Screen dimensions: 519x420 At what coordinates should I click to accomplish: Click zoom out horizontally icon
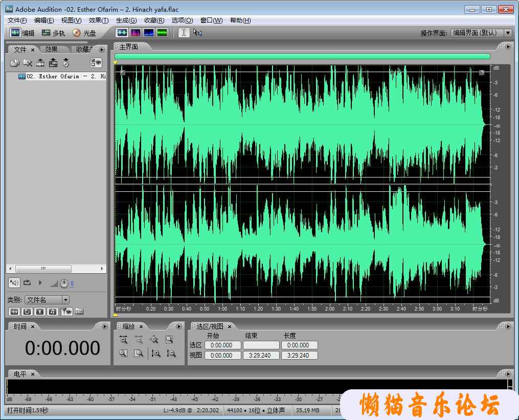(x=139, y=340)
